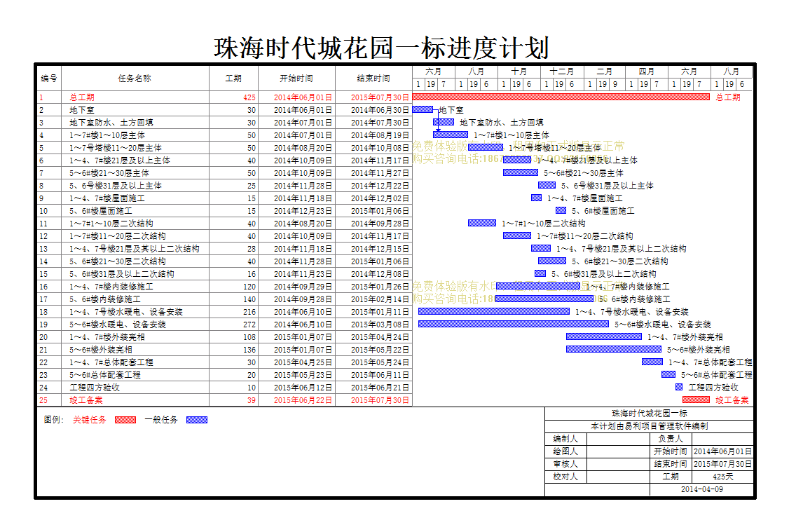Click the 工期 column header
Screen dimensions: 789x532
[x=233, y=78]
